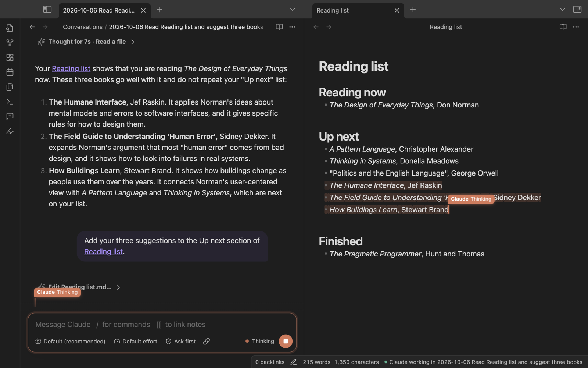The width and height of the screenshot is (588, 368).
Task: Expand the Edit Reading list.md step
Action: pyautogui.click(x=79, y=287)
